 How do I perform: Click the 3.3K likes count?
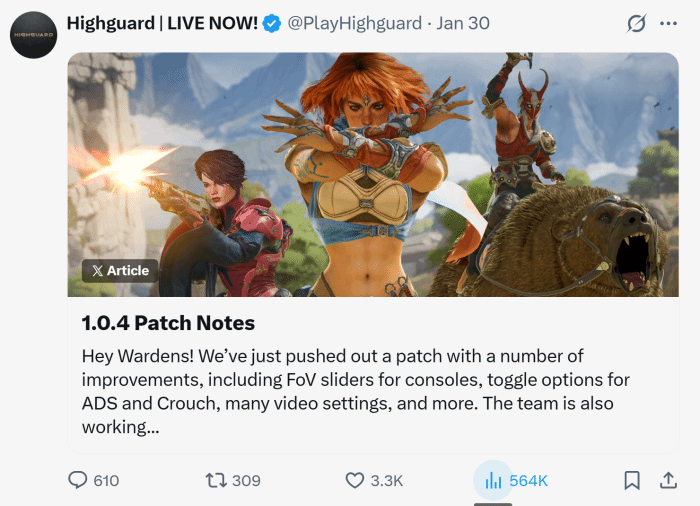387,481
